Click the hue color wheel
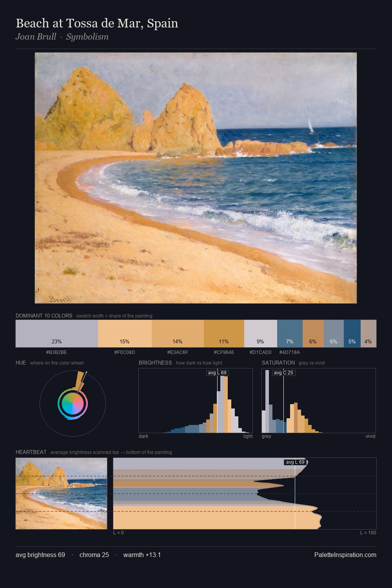 (73, 403)
